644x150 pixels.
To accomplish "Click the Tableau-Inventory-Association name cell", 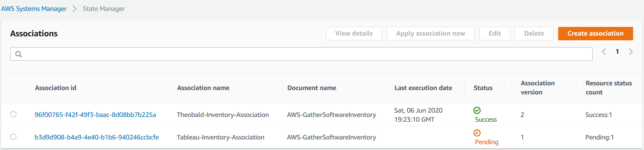I will [221, 137].
